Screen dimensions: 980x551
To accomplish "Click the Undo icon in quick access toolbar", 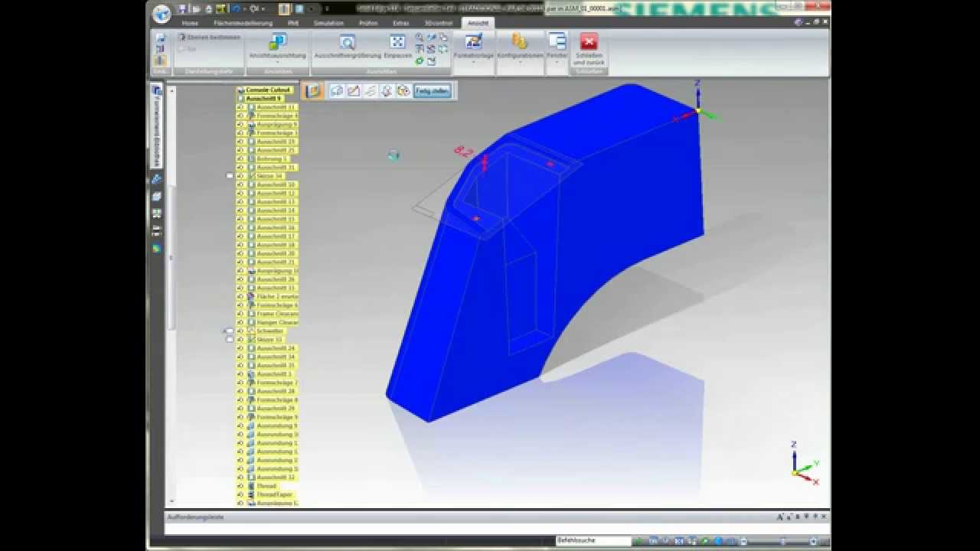I will point(235,9).
